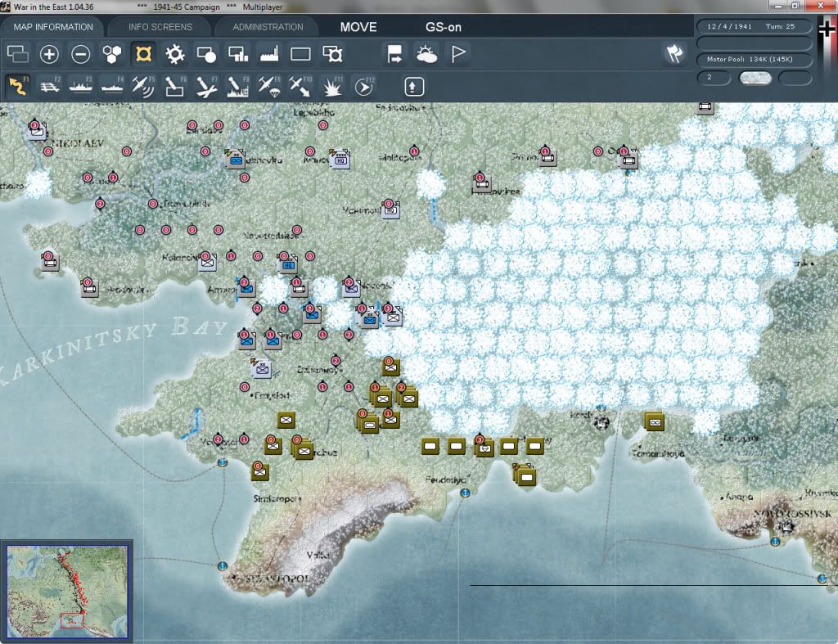The width and height of the screenshot is (838, 644).
Task: Select the unit counter in Nikolaev
Action: point(37,130)
